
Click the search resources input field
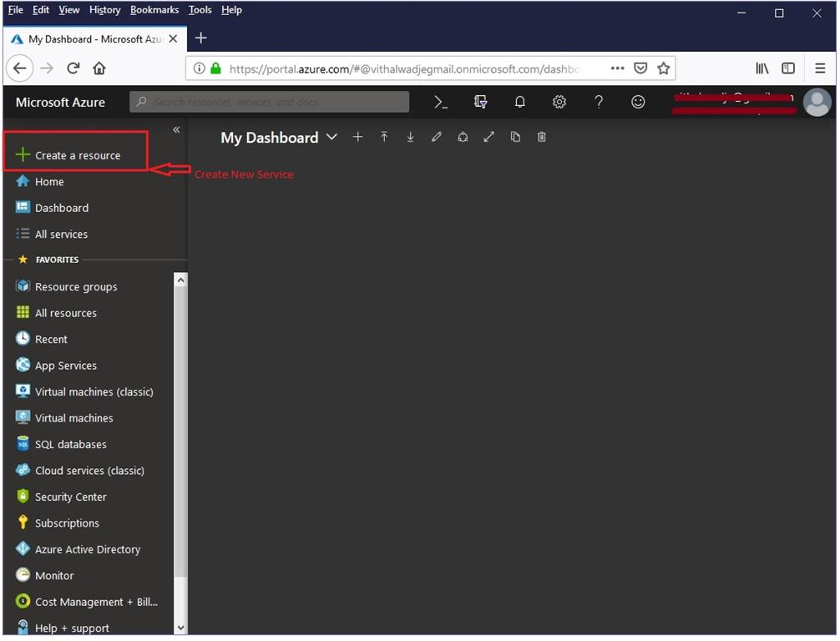(x=267, y=101)
